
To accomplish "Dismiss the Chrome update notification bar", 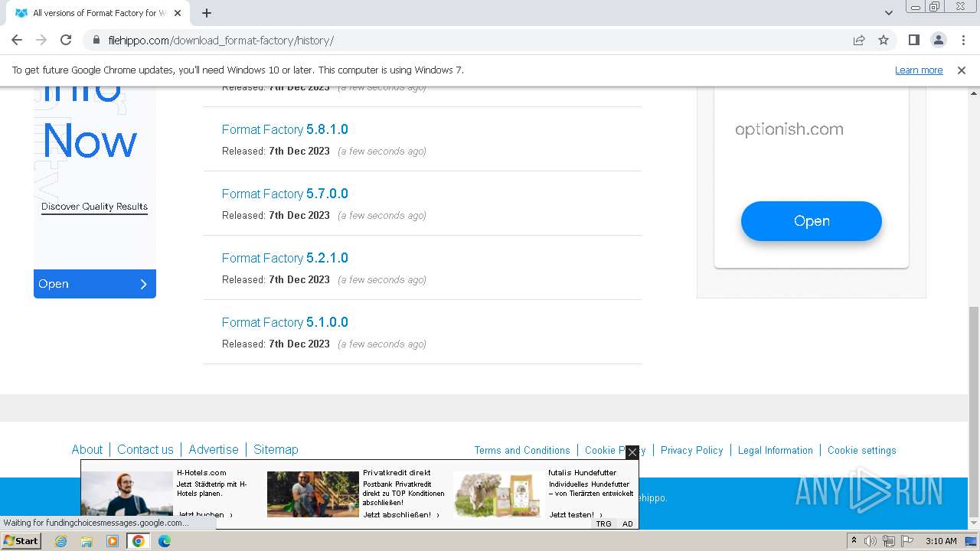I will [962, 70].
